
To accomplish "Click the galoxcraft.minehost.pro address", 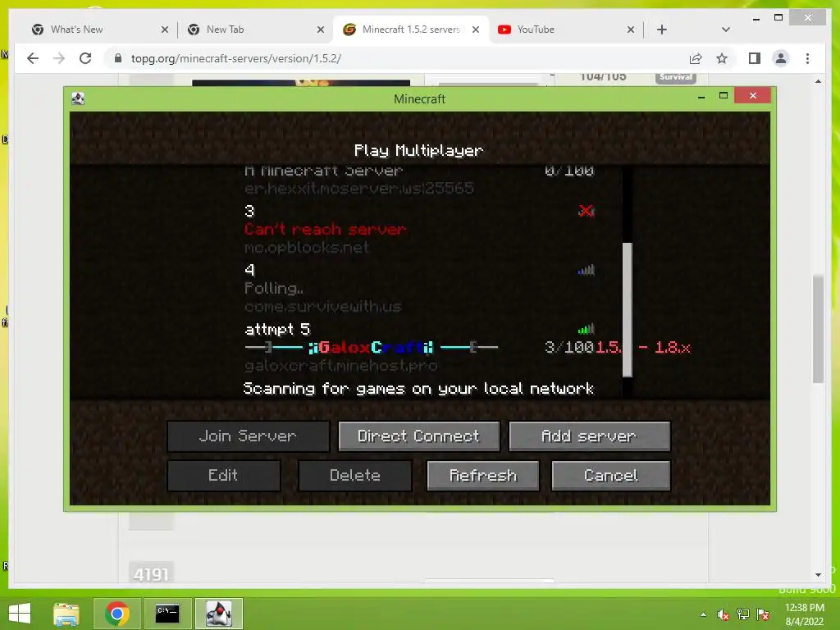I will click(340, 366).
